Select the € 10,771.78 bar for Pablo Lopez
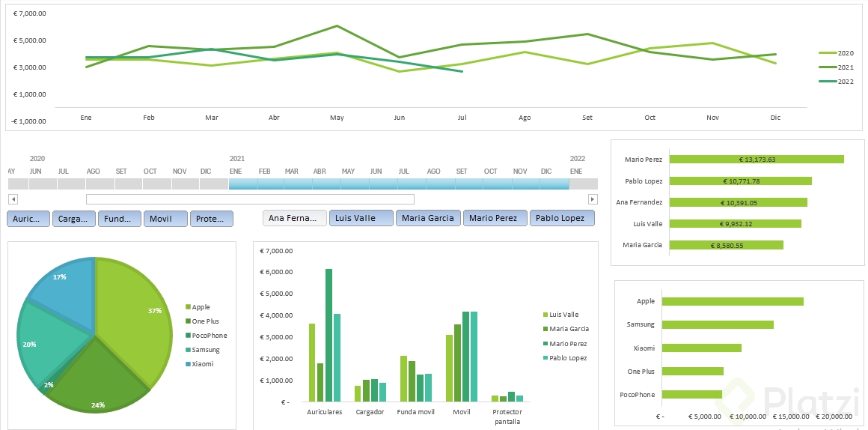Viewport: 868px width, 430px height. tap(741, 181)
